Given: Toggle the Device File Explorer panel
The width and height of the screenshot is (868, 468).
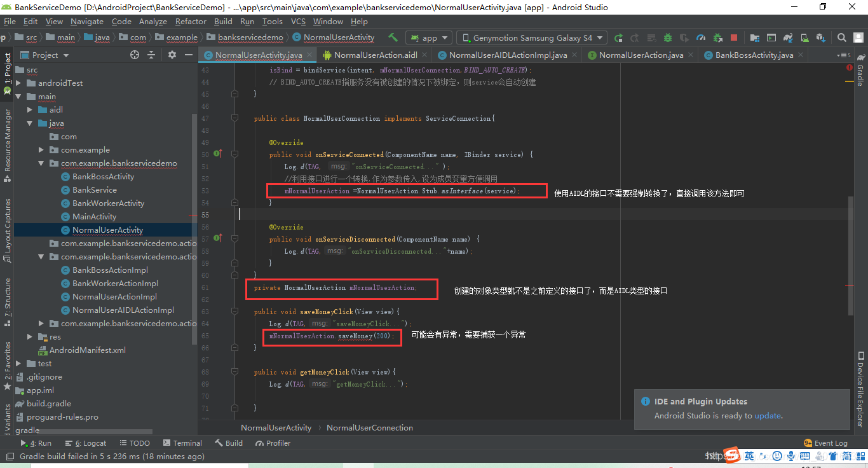Looking at the screenshot, I should pos(860,389).
